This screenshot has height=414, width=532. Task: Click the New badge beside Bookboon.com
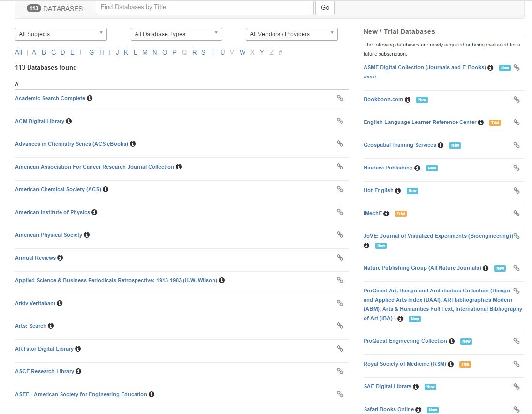pyautogui.click(x=422, y=100)
